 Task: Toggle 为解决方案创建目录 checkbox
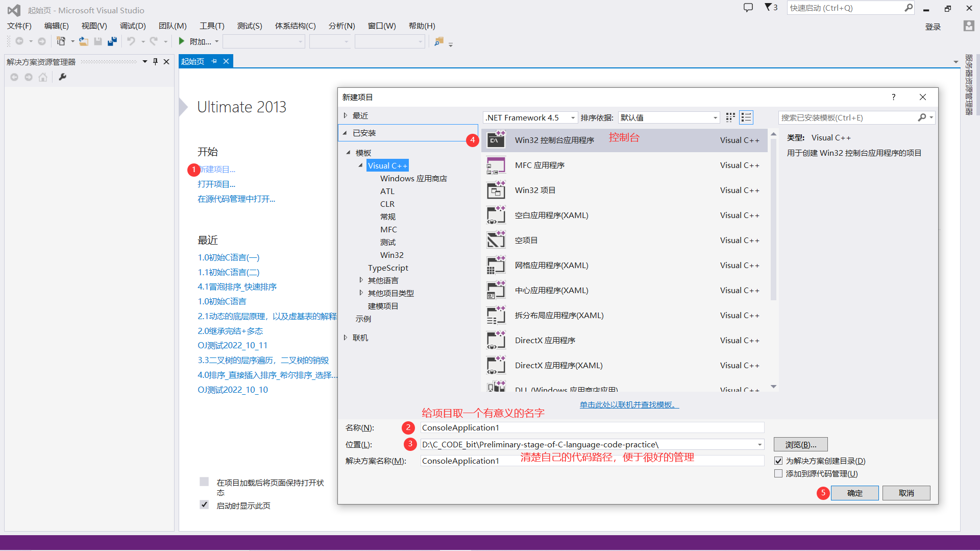coord(778,461)
